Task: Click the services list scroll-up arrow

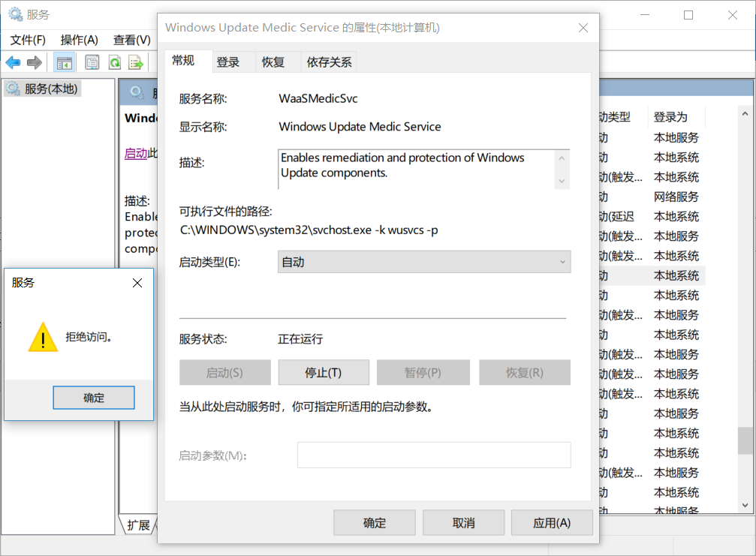Action: click(745, 114)
